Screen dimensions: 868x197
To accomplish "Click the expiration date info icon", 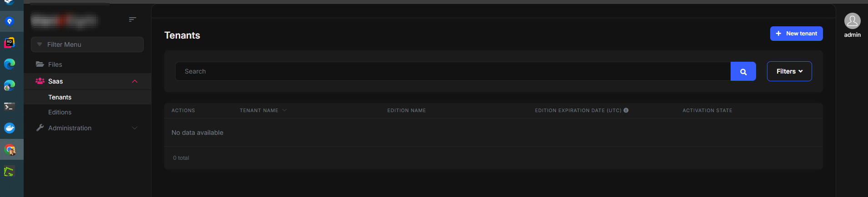I will [626, 110].
